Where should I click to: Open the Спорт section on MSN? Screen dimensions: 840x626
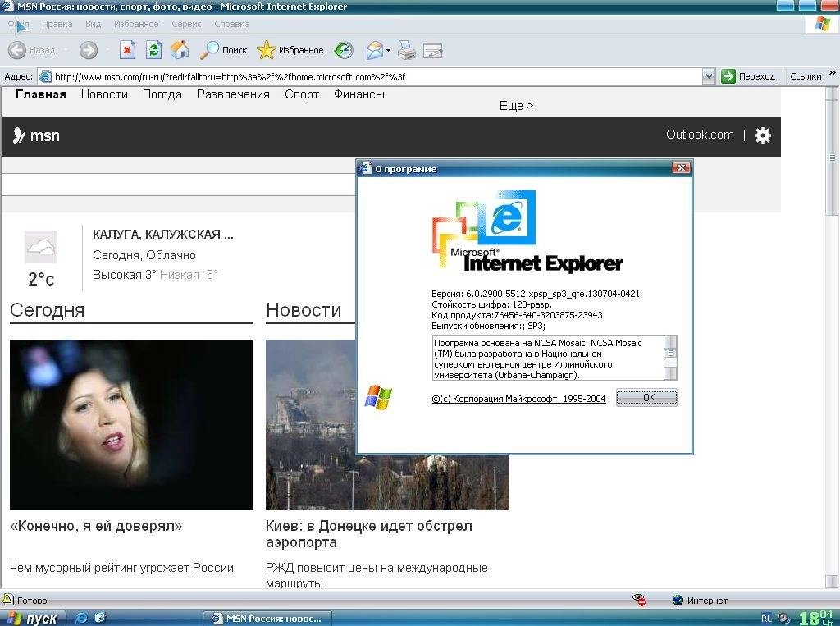click(302, 94)
